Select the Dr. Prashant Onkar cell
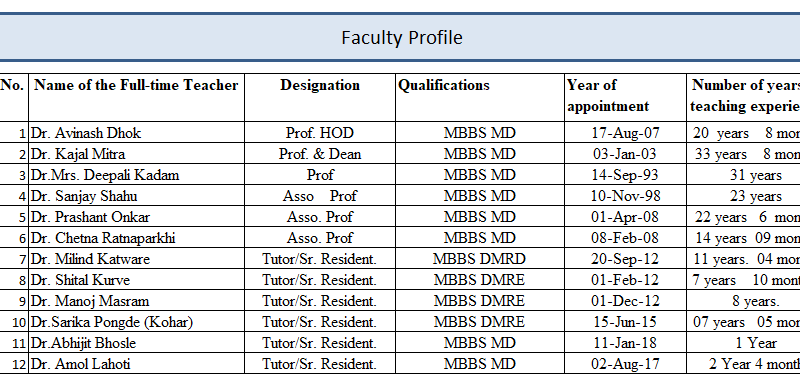The width and height of the screenshot is (800, 387). pos(136,217)
